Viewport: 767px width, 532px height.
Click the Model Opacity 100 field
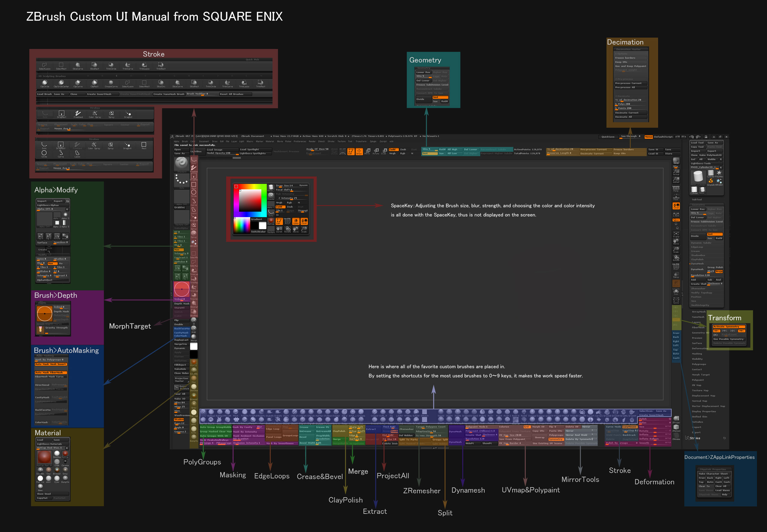pyautogui.click(x=219, y=153)
